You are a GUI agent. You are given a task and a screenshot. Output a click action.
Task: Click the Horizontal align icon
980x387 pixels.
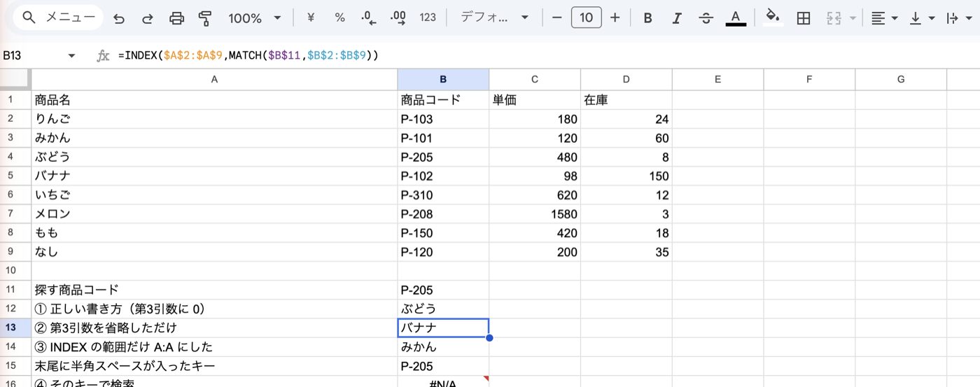[x=878, y=18]
